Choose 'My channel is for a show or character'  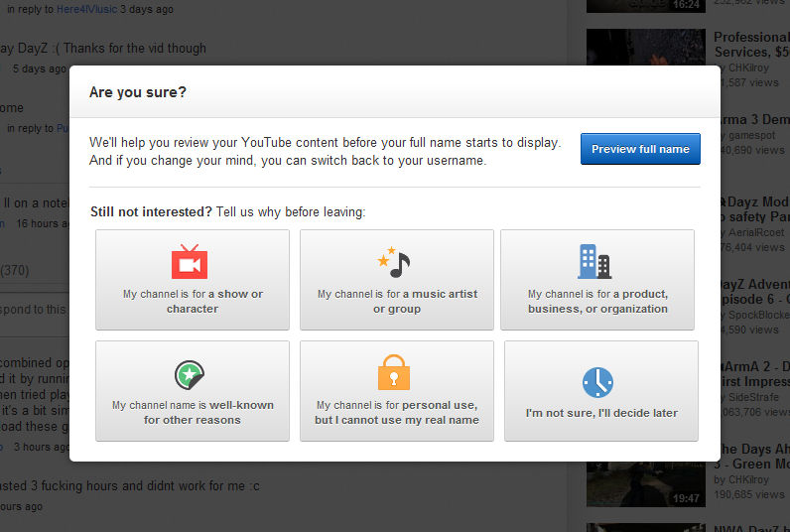click(x=193, y=280)
